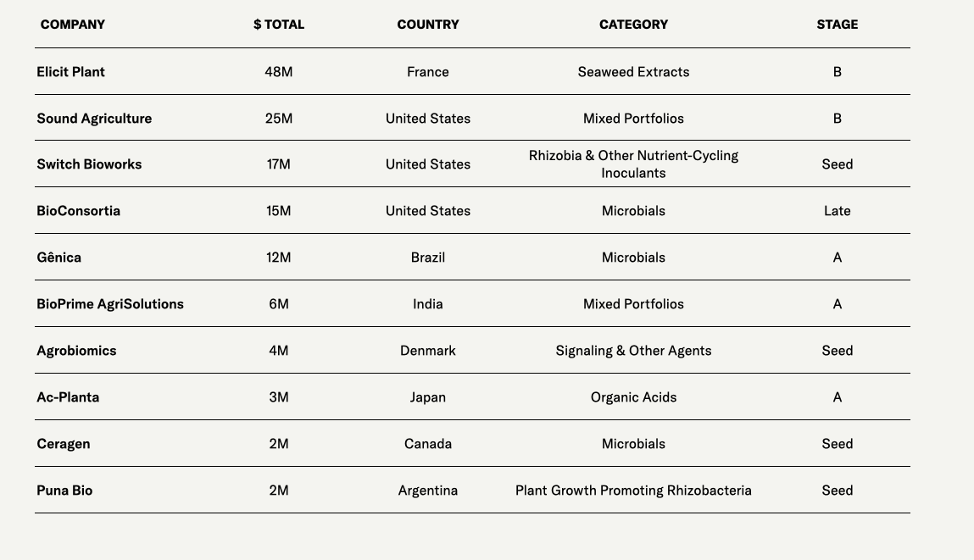This screenshot has width=974, height=560.
Task: Sort by the $ TOTAL column header
Action: click(x=278, y=25)
